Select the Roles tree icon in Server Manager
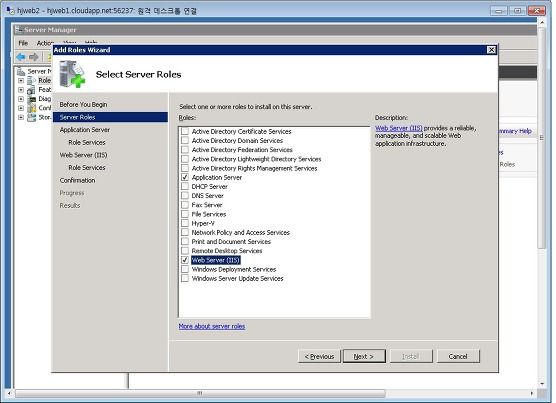 click(x=31, y=80)
